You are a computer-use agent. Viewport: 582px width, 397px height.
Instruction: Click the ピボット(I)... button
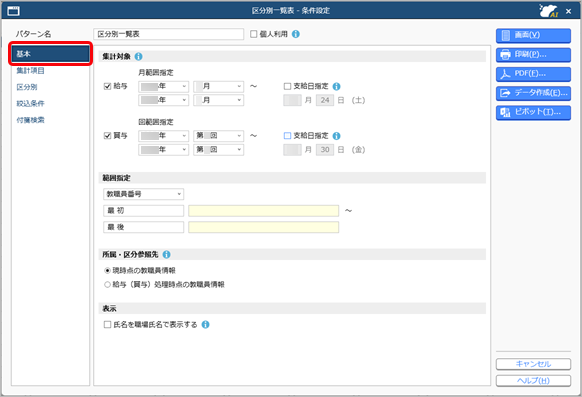click(x=533, y=113)
